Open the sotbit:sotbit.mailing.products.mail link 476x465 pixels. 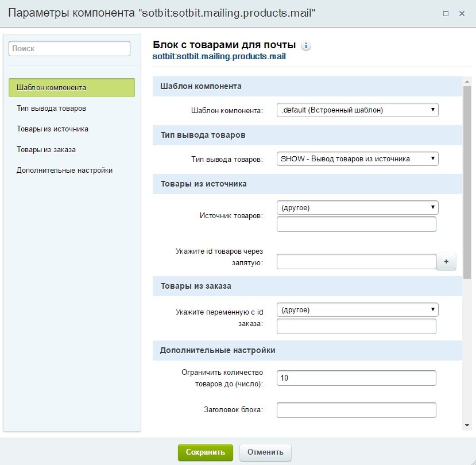(x=219, y=56)
